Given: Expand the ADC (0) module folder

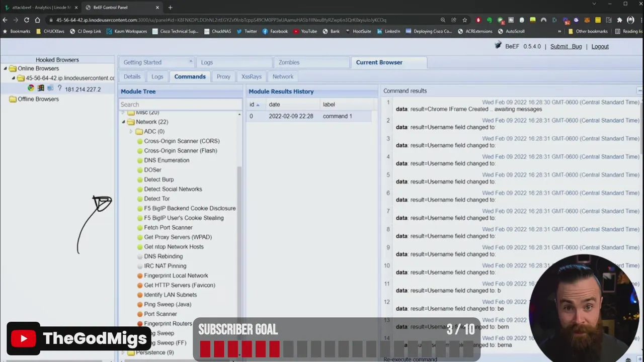Looking at the screenshot, I should [x=131, y=131].
